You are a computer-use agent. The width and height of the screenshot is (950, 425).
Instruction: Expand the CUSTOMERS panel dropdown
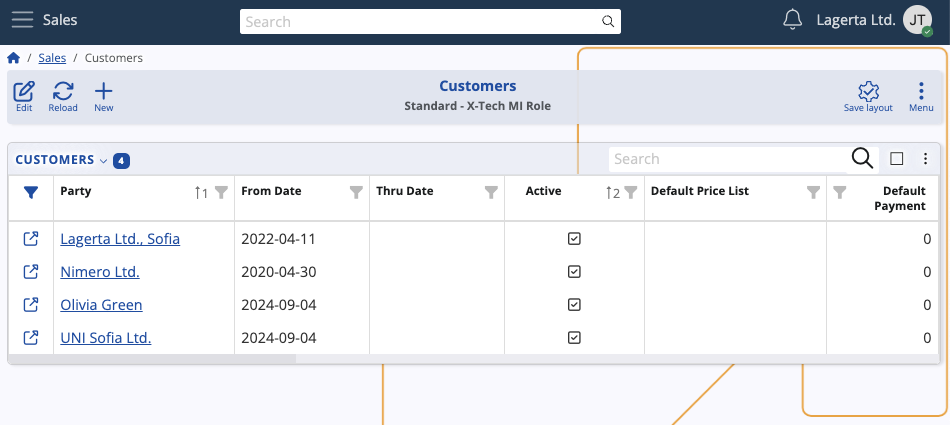[103, 161]
